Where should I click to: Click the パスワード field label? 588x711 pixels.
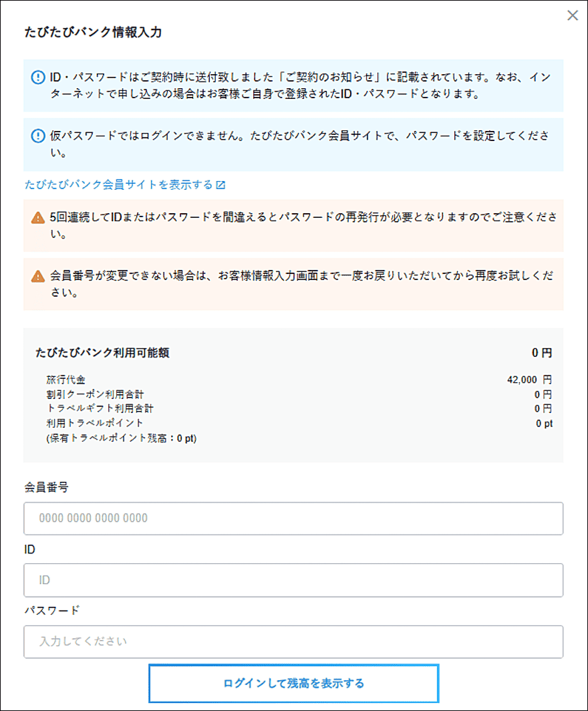pyautogui.click(x=52, y=610)
